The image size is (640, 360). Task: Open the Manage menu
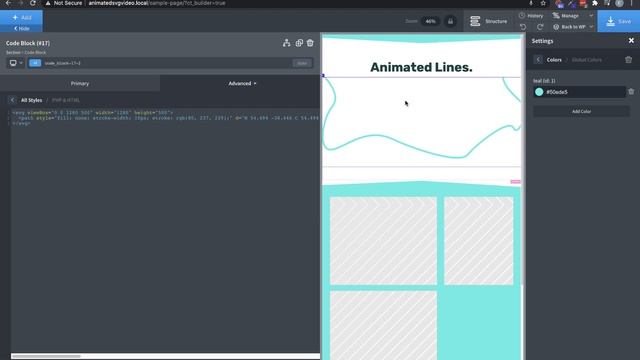(x=566, y=16)
